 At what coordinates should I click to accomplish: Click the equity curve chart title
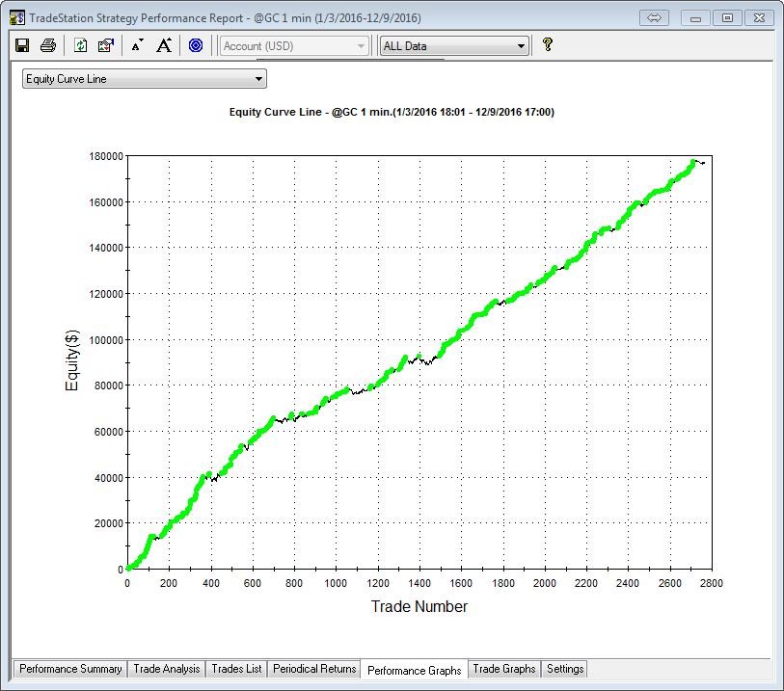pyautogui.click(x=391, y=113)
